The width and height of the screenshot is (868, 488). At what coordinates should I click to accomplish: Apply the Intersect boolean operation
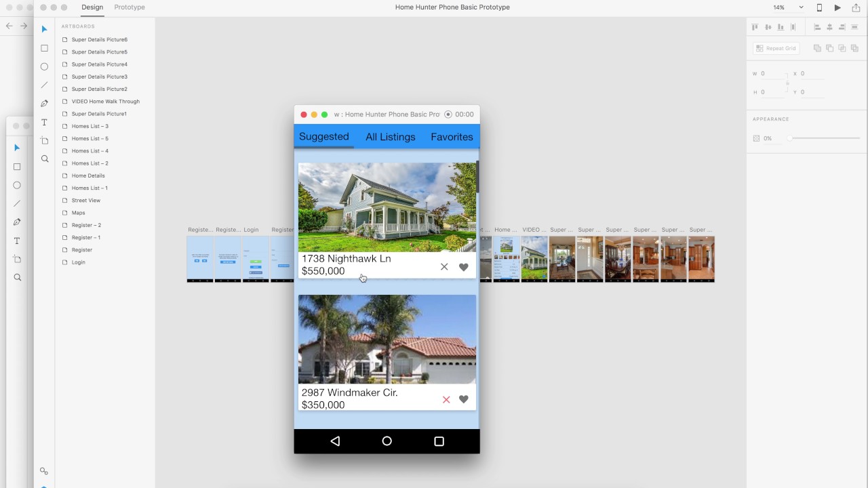842,48
